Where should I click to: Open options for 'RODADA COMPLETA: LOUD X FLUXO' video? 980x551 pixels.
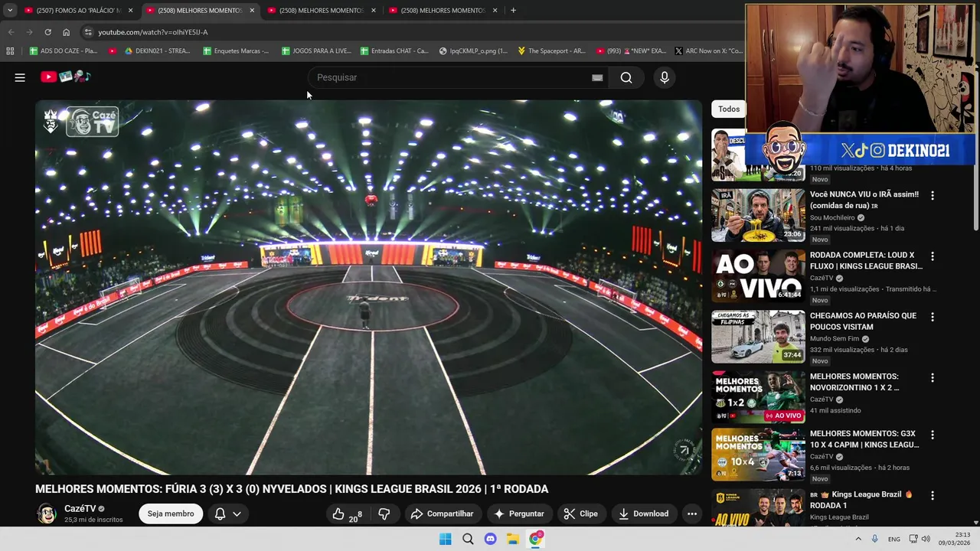click(x=933, y=256)
